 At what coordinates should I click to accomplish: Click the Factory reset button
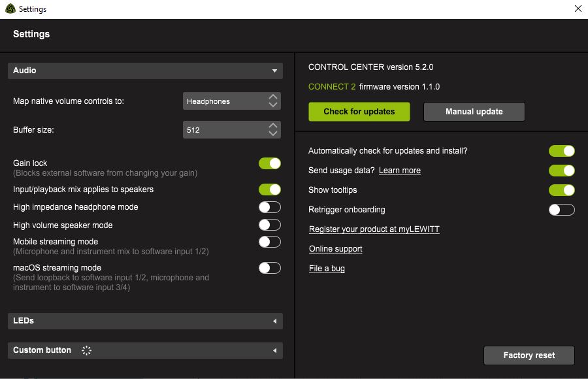[529, 355]
